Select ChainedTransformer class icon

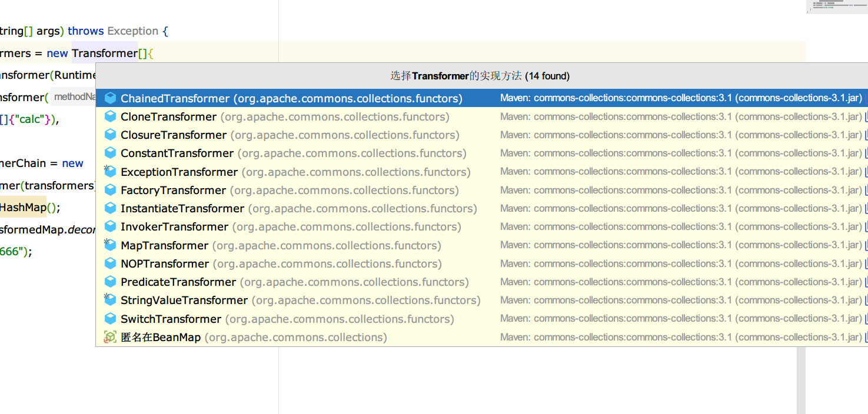click(110, 98)
